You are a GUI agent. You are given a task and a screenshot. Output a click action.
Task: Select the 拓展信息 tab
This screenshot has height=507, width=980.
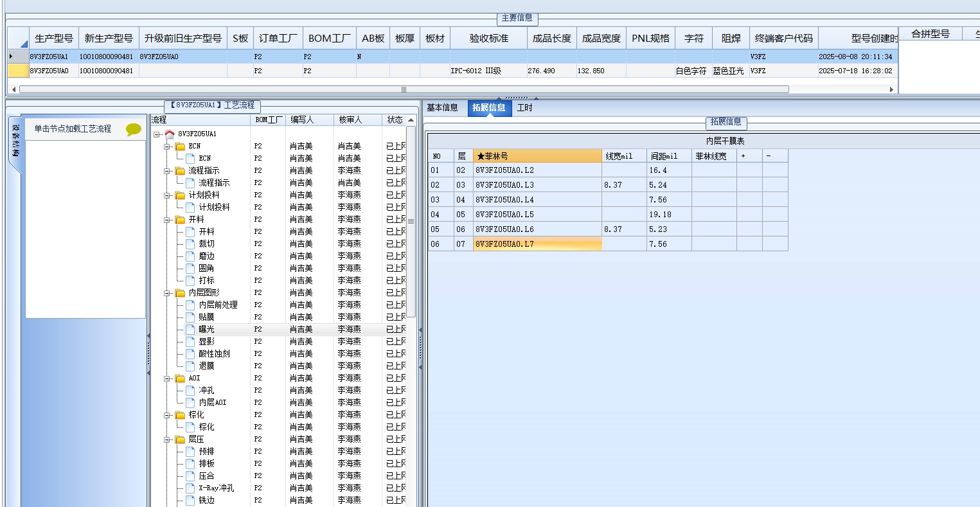pos(489,108)
